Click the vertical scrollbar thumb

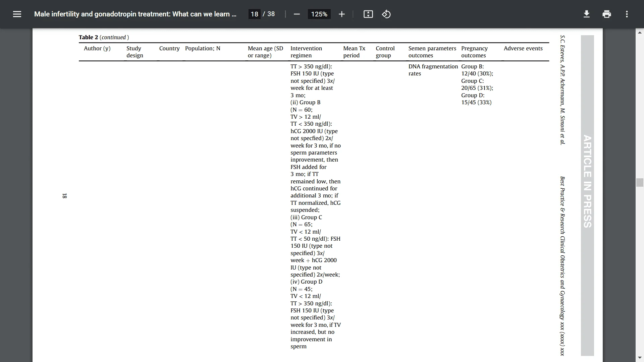point(640,182)
